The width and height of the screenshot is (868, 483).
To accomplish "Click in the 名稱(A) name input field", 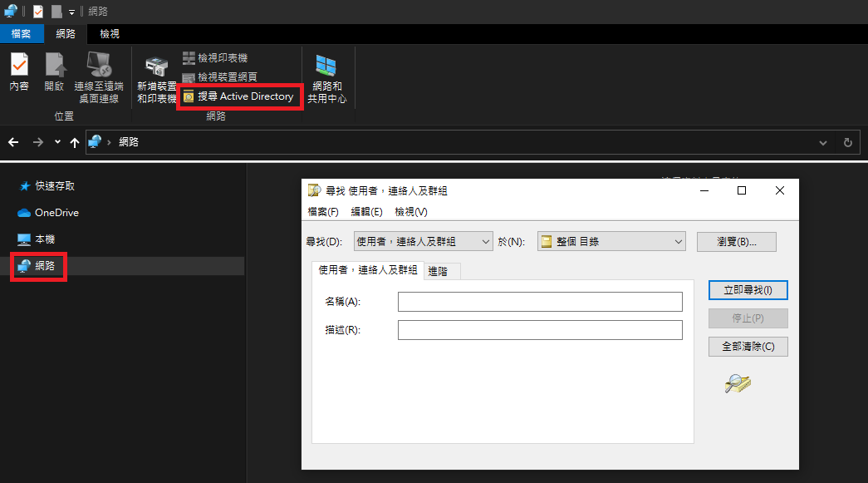I will pyautogui.click(x=540, y=301).
